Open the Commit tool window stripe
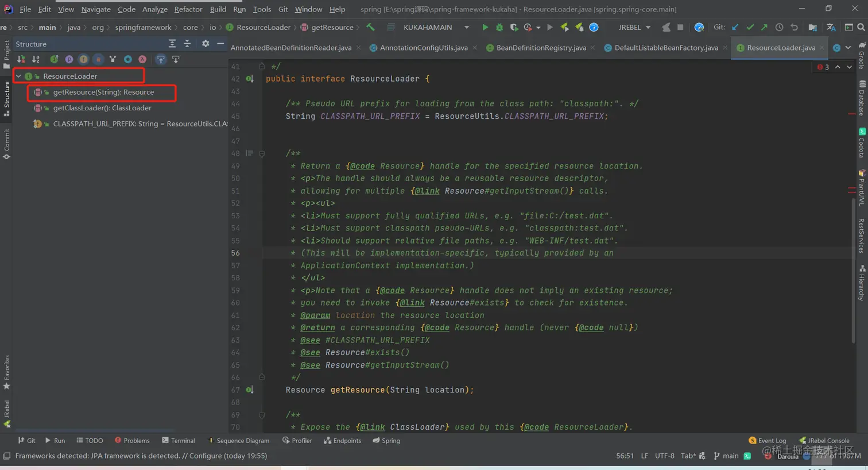 coord(6,144)
